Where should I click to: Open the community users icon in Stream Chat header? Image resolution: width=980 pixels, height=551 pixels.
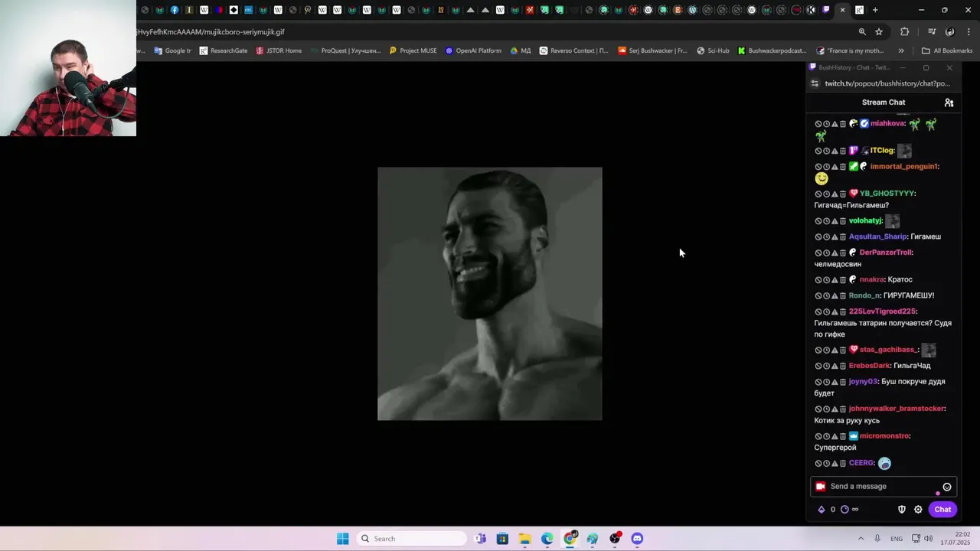949,103
